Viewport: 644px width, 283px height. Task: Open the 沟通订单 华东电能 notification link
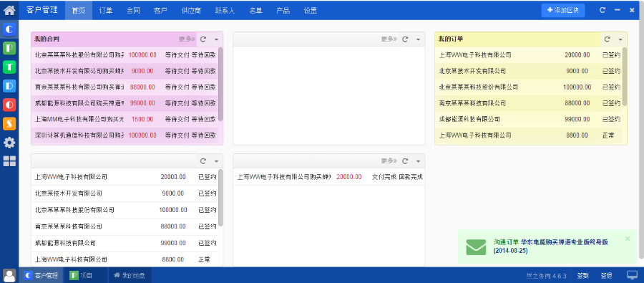[550, 246]
